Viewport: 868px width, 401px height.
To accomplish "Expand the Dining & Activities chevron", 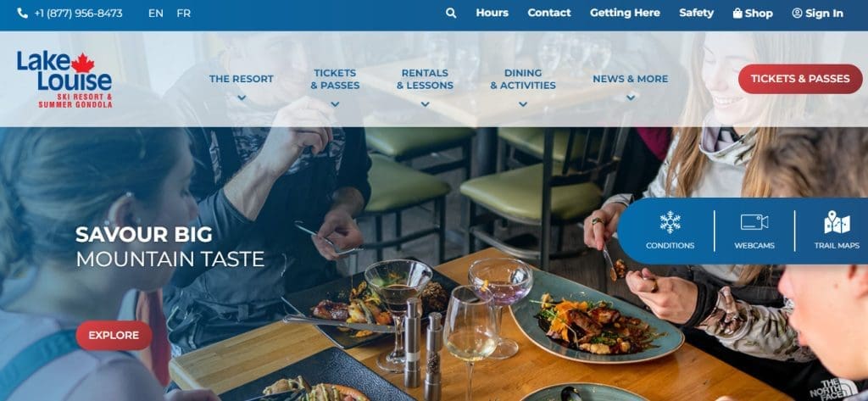I will pyautogui.click(x=522, y=104).
